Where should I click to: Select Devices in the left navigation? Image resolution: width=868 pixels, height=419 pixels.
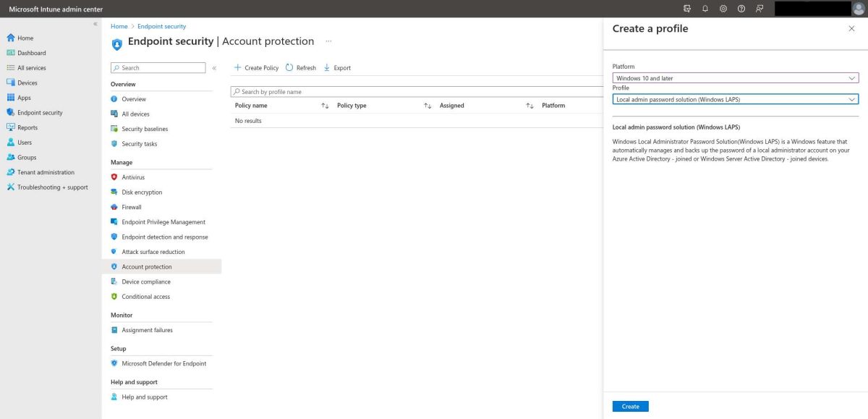[x=27, y=82]
